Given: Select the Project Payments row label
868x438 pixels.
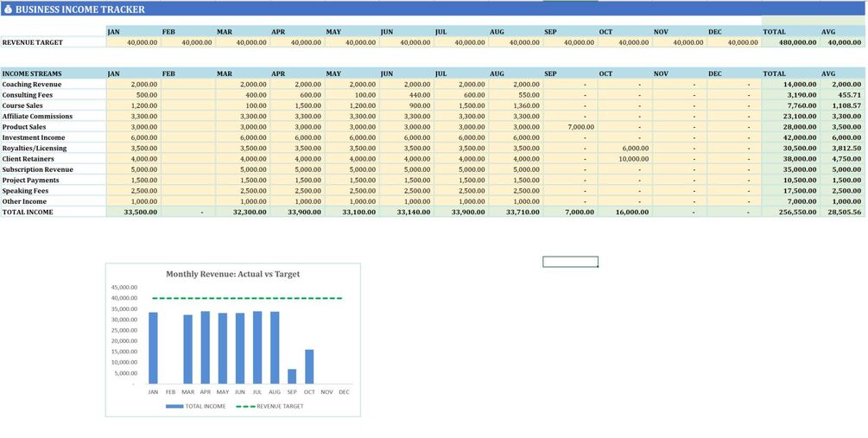Looking at the screenshot, I should click(x=30, y=180).
